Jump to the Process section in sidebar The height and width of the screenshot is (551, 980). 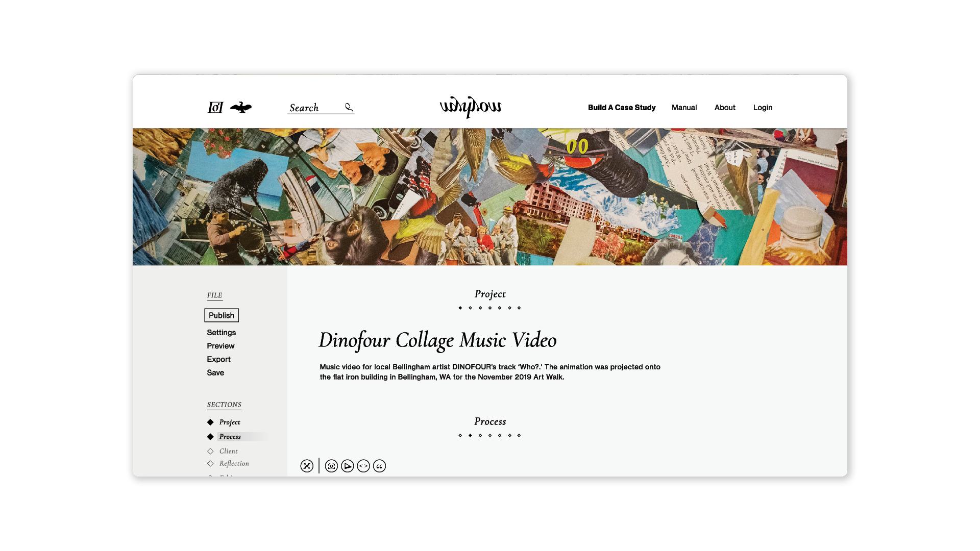230,437
